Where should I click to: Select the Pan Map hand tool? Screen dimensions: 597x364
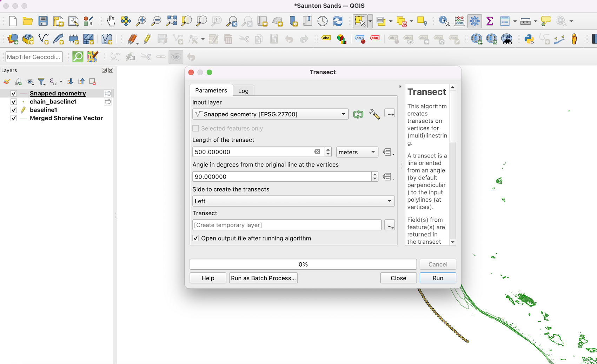(111, 21)
